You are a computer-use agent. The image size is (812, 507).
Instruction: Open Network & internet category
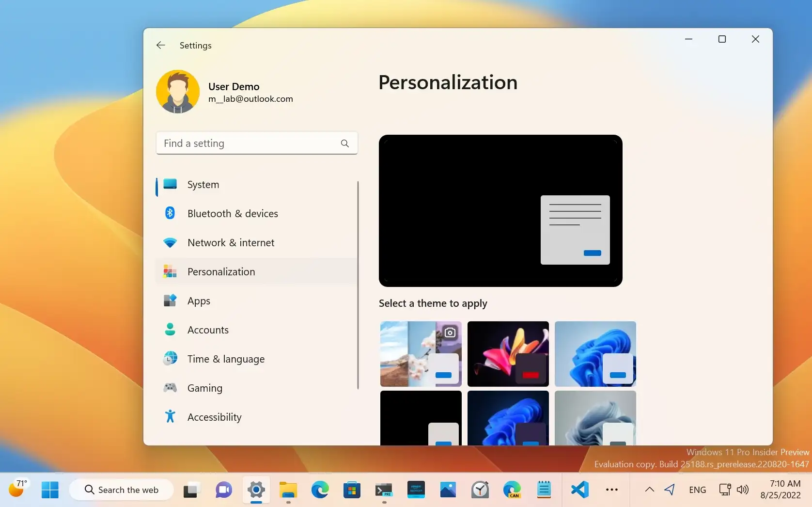coord(256,243)
